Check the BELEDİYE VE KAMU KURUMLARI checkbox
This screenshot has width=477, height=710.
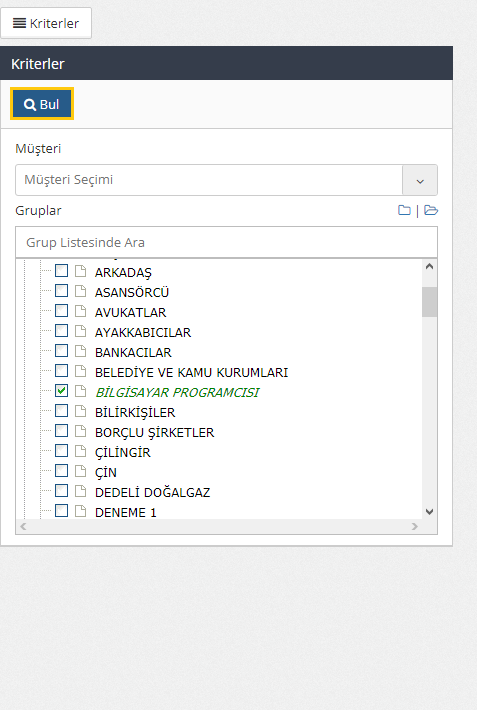click(x=62, y=370)
